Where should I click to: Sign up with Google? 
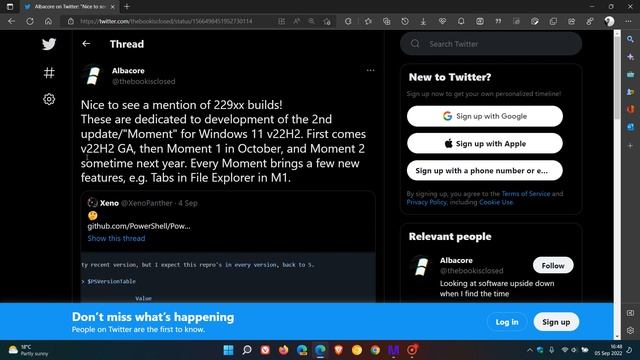tap(485, 116)
